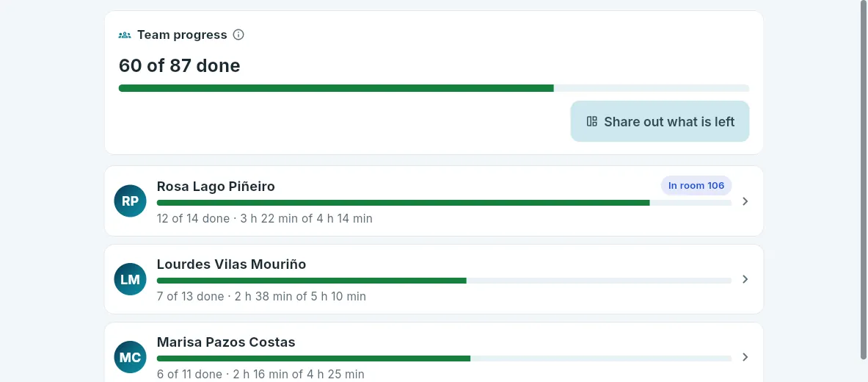Expand Rosa Lago Piñeiro's row chevron

pos(745,201)
